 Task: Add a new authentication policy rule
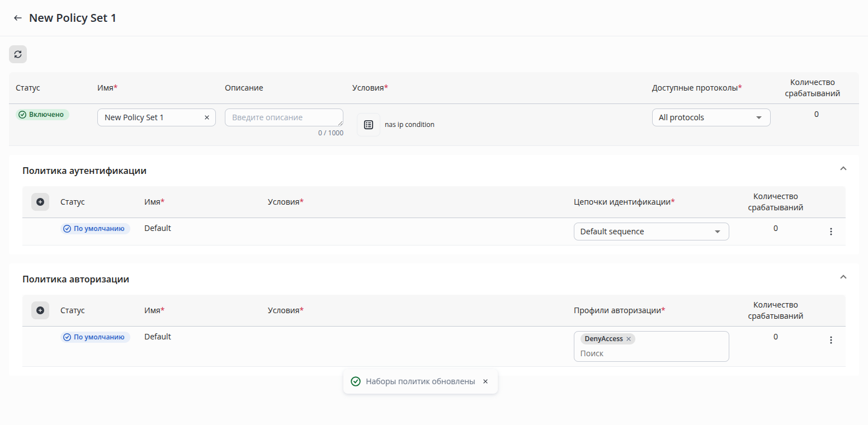tap(40, 202)
